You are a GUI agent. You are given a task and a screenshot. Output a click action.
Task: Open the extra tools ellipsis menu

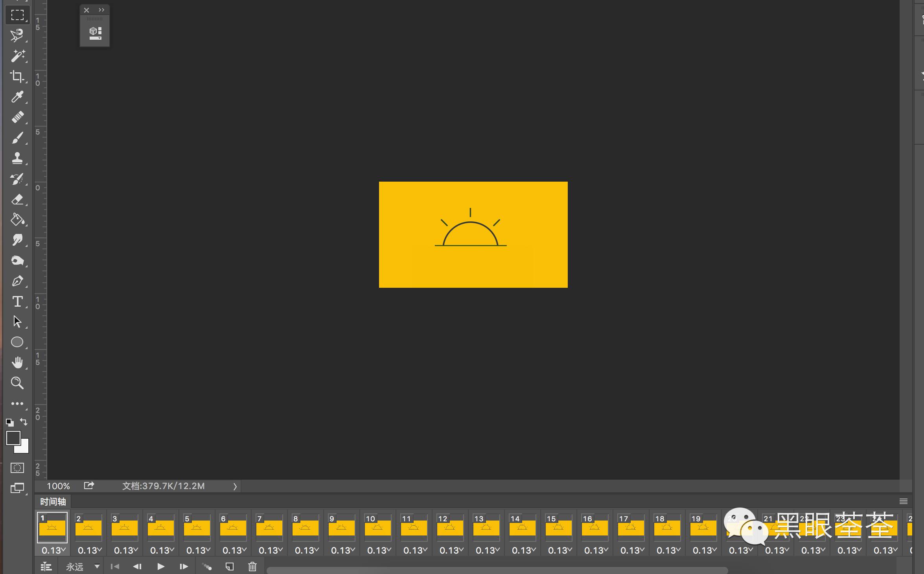point(17,404)
